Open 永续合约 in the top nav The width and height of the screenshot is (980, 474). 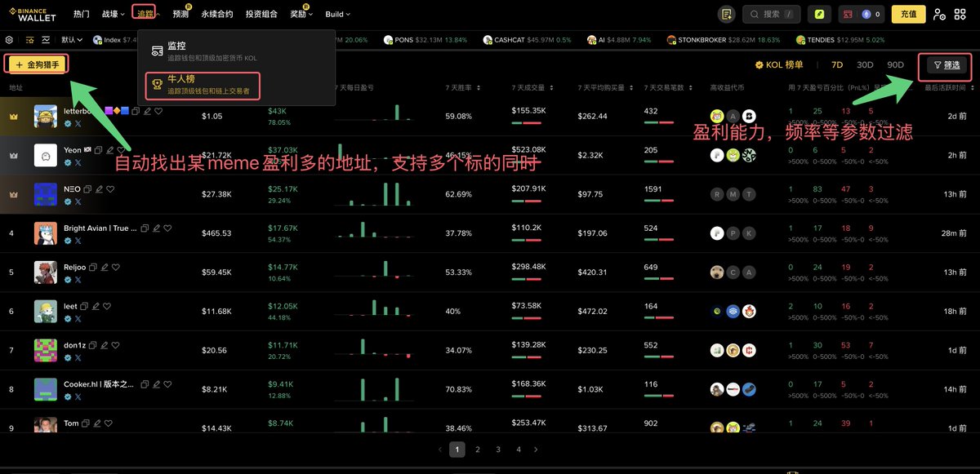tap(217, 14)
